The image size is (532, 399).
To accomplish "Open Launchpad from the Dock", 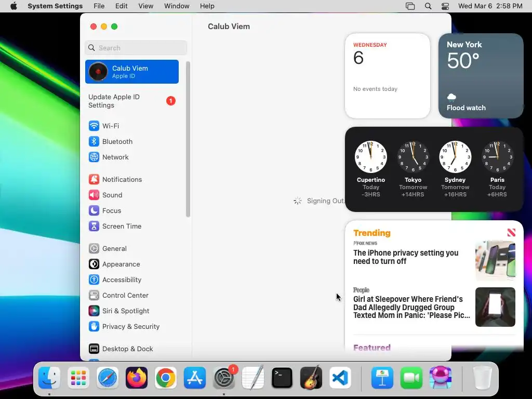I will pyautogui.click(x=78, y=378).
